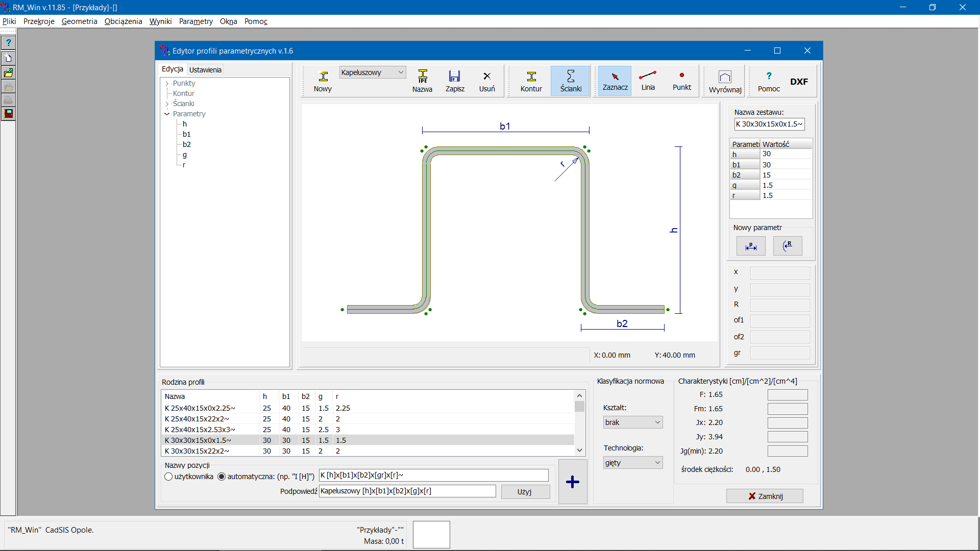Click the open-folder icon in left sidebar
This screenshot has width=980, height=551.
click(9, 73)
